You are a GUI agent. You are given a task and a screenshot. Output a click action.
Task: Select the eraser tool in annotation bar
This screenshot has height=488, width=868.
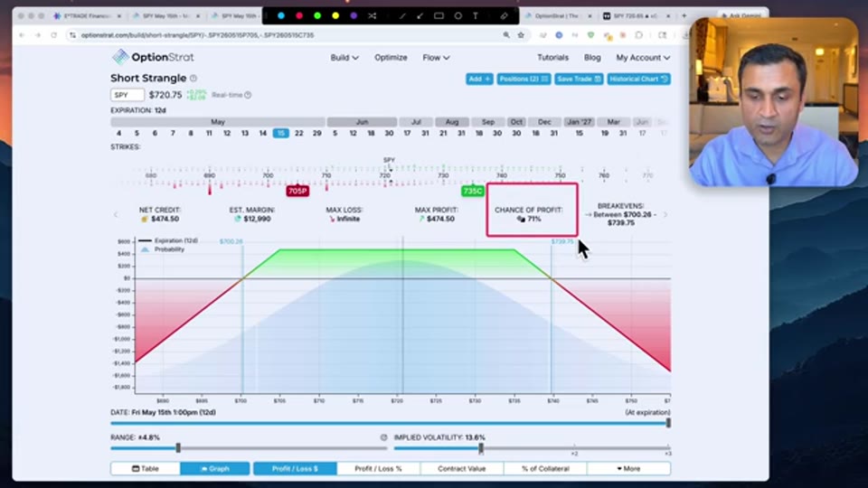(x=504, y=16)
